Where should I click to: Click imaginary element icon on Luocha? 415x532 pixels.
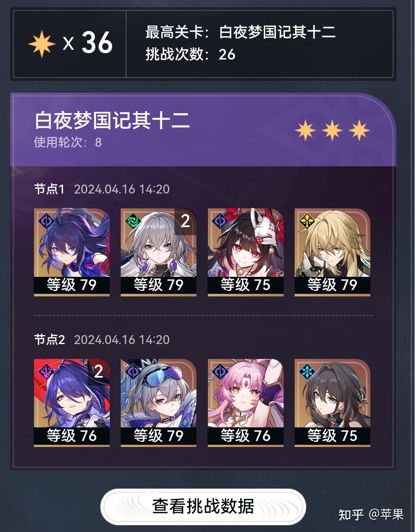(x=307, y=221)
